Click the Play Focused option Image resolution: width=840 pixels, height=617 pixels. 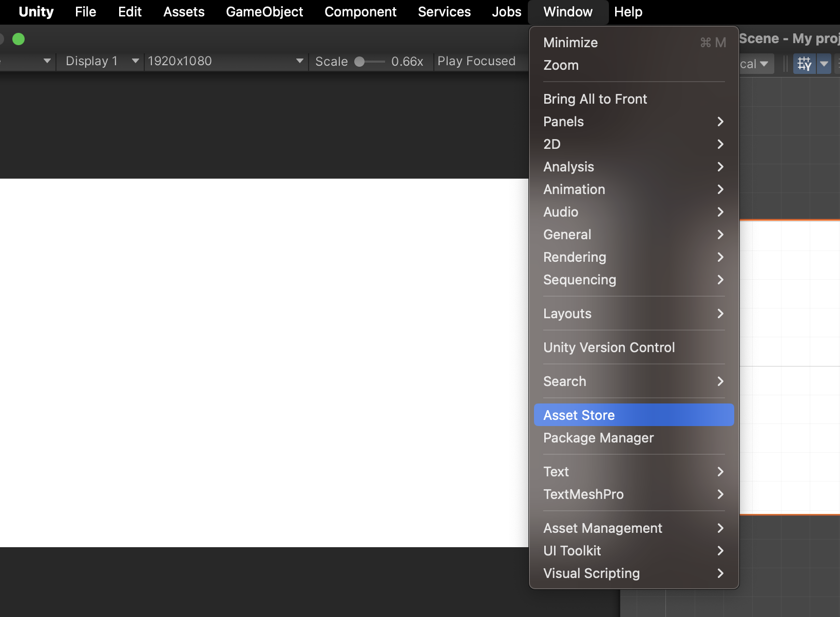[476, 61]
